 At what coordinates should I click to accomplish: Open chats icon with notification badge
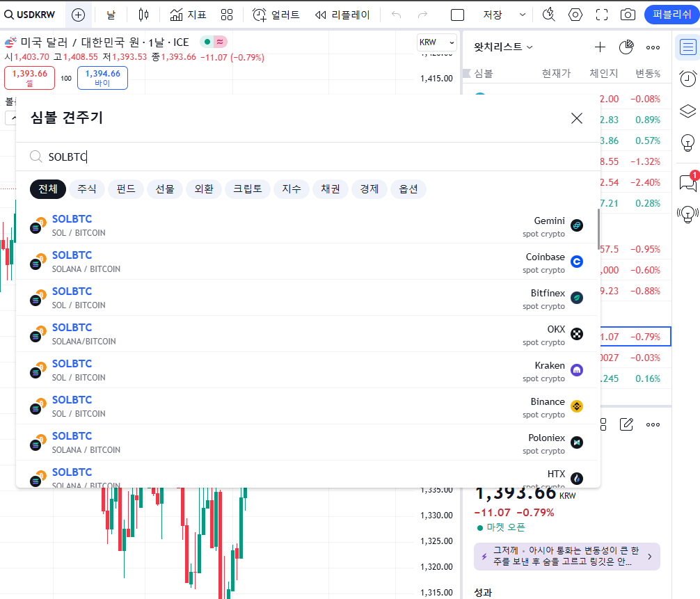(x=688, y=182)
